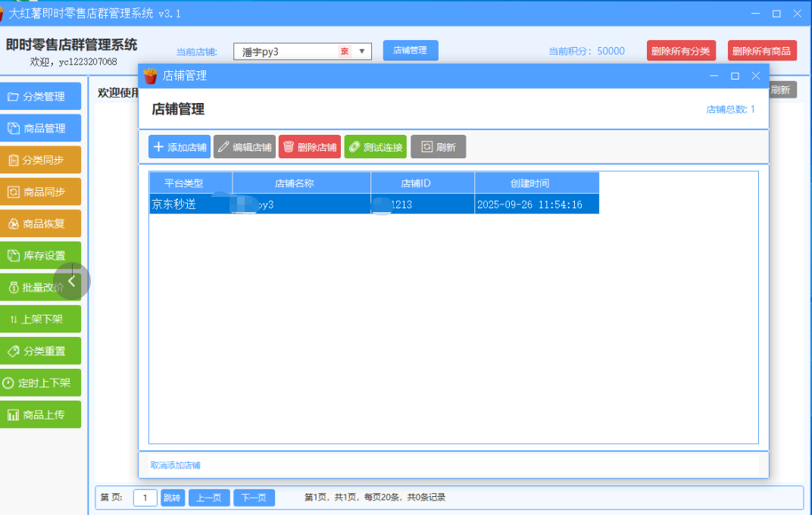Image resolution: width=812 pixels, height=515 pixels.
Task: Maximize the 店铺管理 dialog
Action: 735,76
